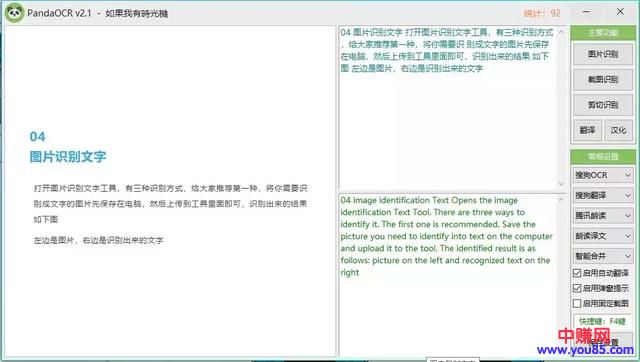Click the 统计: 92 counter text

(x=542, y=13)
